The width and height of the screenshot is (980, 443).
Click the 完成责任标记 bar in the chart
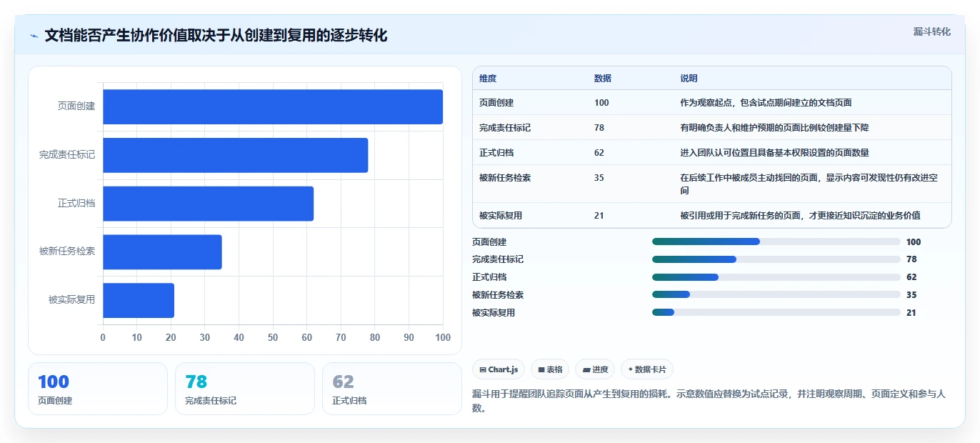(236, 155)
